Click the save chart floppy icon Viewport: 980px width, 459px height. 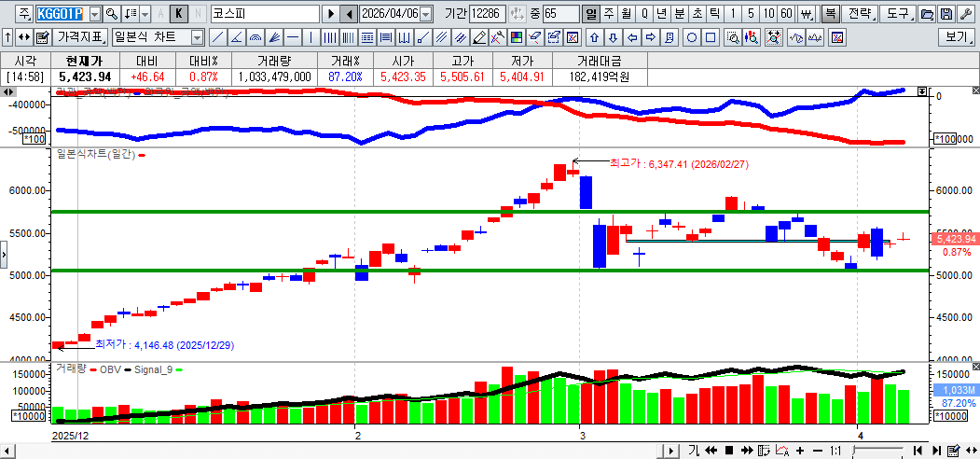[945, 14]
